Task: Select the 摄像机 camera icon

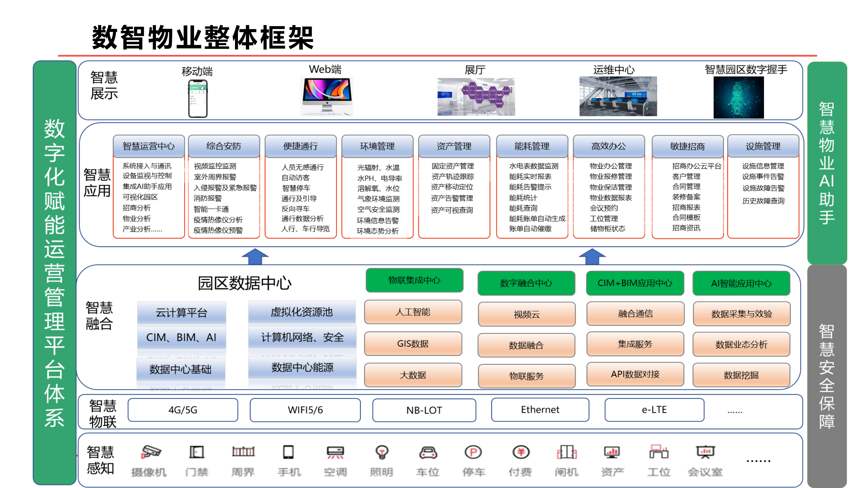Action: [152, 452]
